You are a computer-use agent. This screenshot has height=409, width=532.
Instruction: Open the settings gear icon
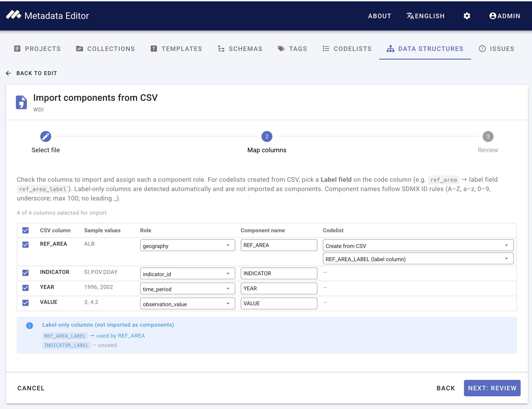(x=467, y=16)
